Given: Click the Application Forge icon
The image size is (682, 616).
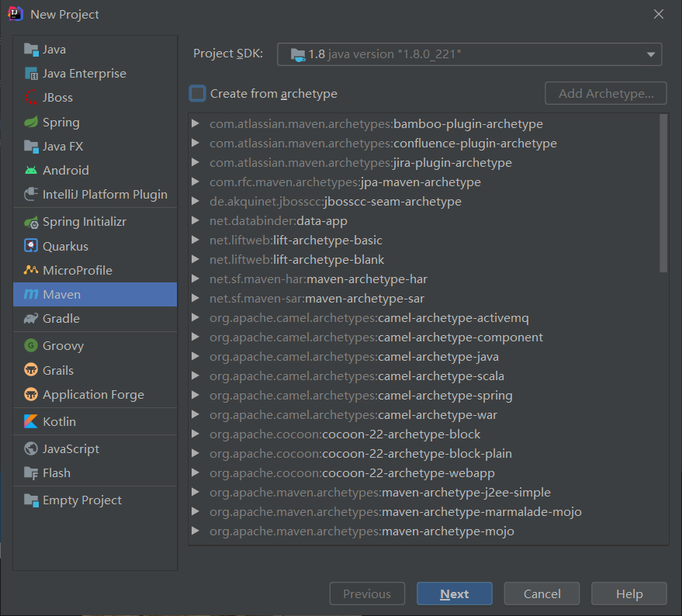Looking at the screenshot, I should click(x=31, y=394).
